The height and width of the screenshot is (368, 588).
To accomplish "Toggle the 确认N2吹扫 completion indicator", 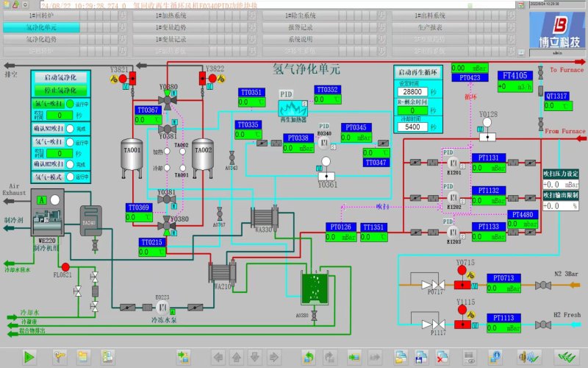I will tap(70, 128).
